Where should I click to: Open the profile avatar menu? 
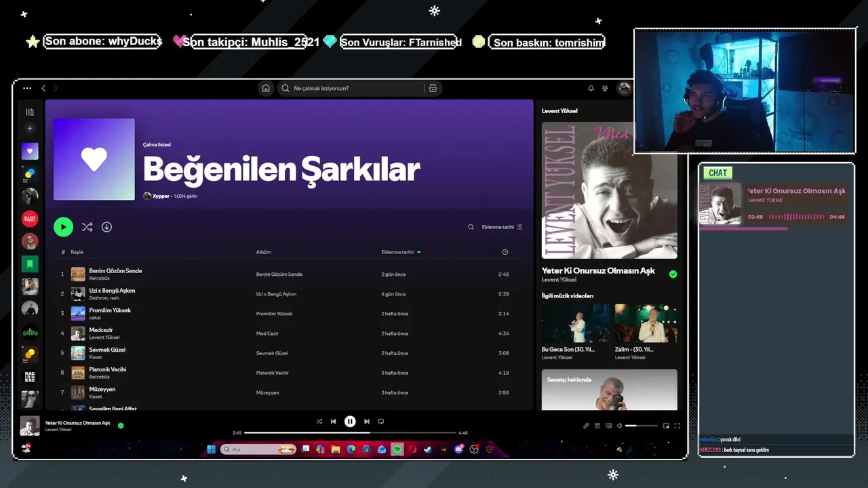click(x=624, y=88)
